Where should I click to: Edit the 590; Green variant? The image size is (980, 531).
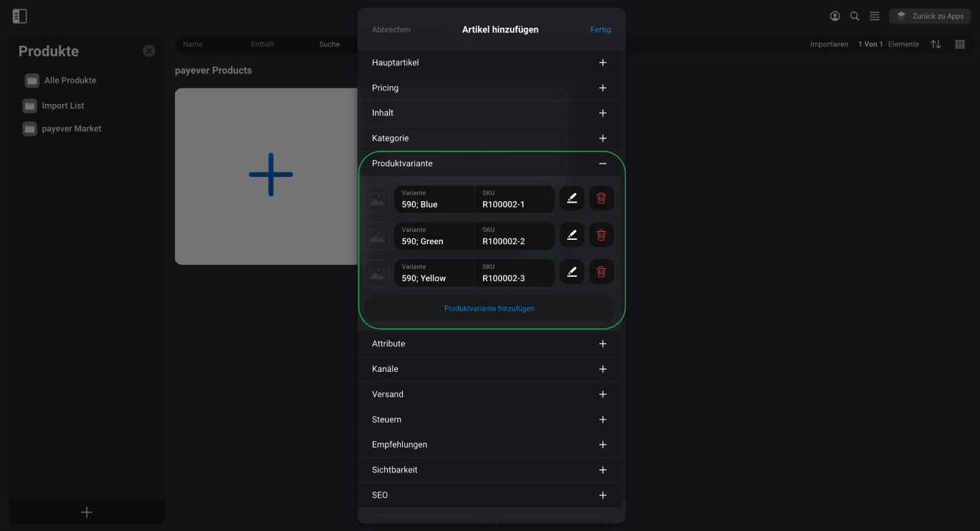pos(572,235)
